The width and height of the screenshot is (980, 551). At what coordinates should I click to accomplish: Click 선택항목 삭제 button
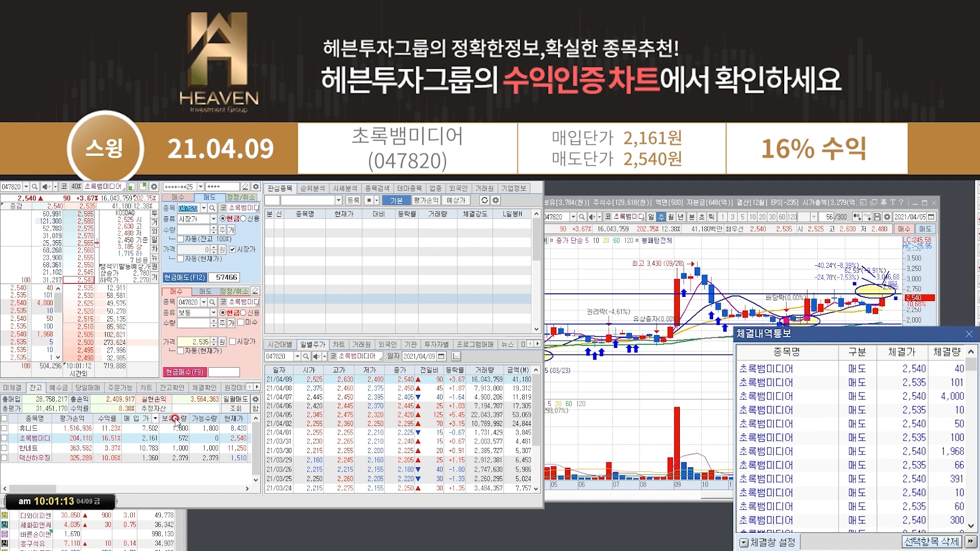[932, 542]
